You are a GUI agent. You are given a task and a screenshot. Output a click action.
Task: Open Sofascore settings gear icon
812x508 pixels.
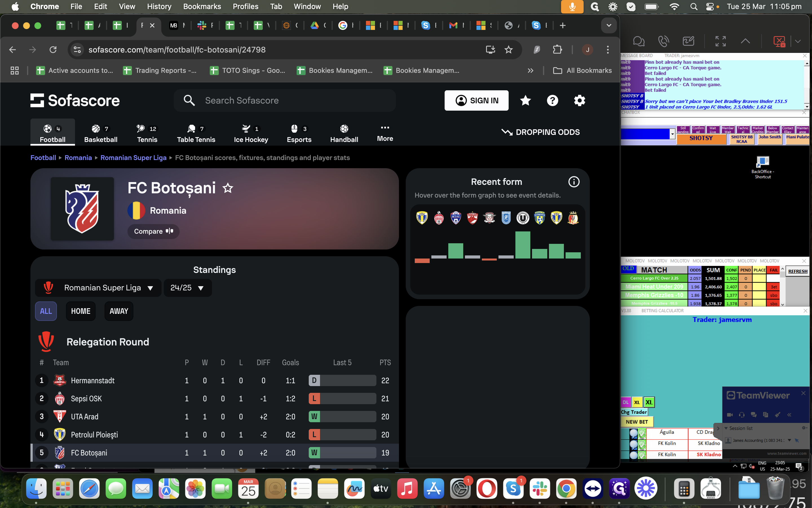click(579, 100)
